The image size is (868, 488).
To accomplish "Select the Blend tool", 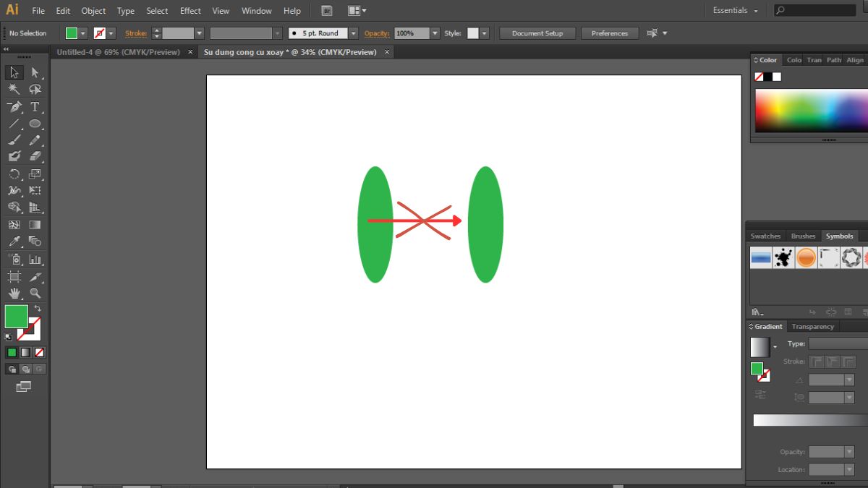I will [x=35, y=241].
